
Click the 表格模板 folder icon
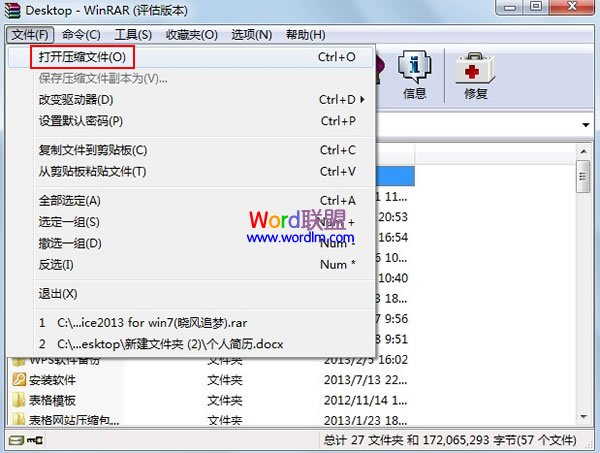click(18, 400)
